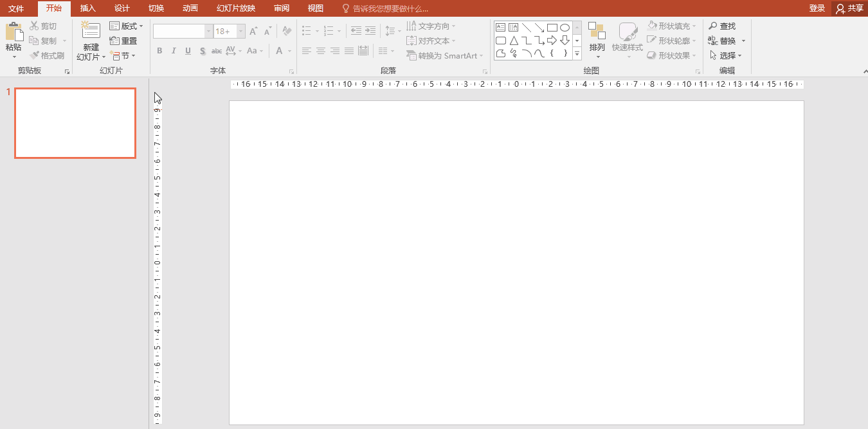Screen dimensions: 868x429
Task: Toggle align text left
Action: [307, 51]
